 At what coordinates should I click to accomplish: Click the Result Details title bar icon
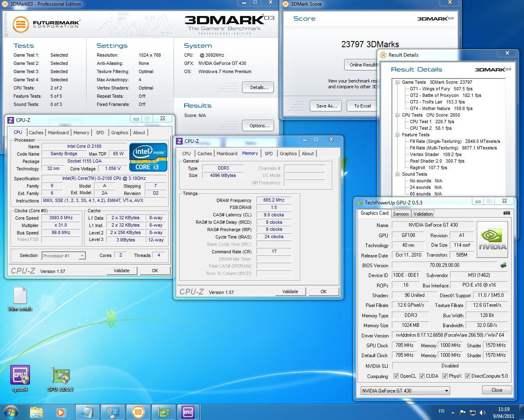pos(383,55)
